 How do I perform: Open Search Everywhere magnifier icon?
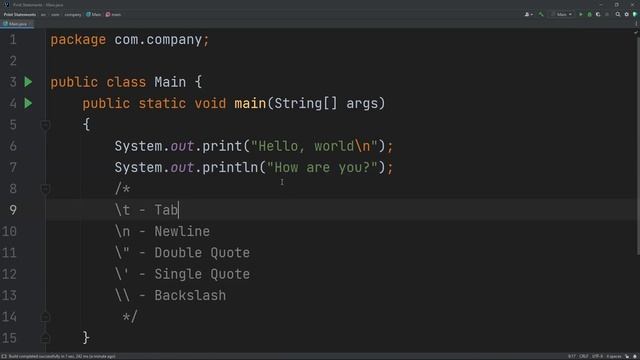pyautogui.click(x=618, y=14)
